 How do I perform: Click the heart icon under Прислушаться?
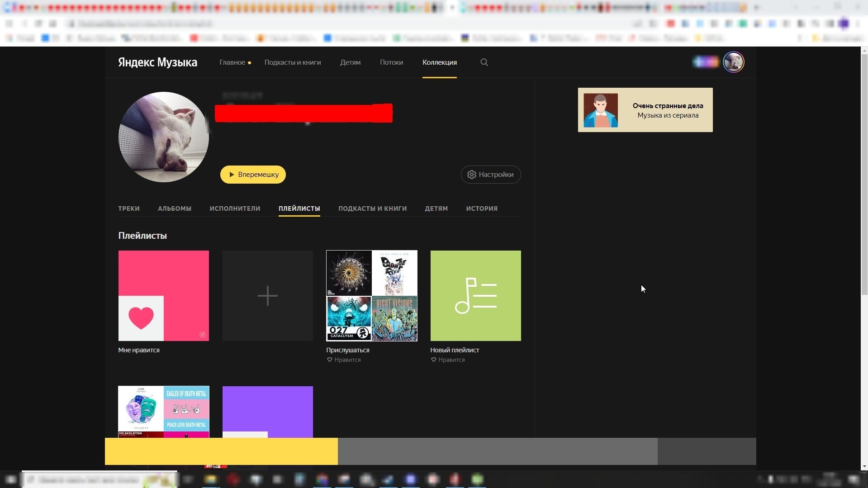coord(330,360)
